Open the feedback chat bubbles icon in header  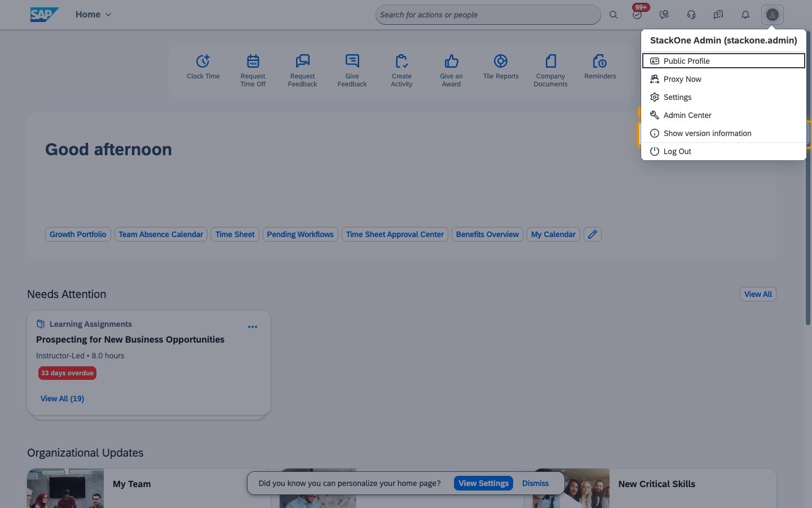718,15
